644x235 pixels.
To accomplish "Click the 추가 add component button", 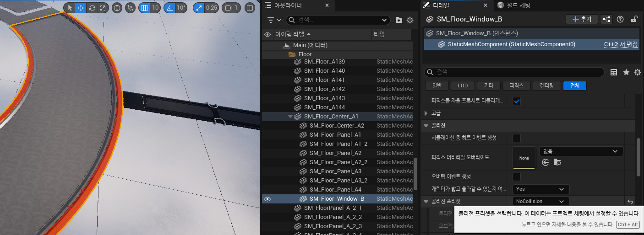I will coord(582,19).
